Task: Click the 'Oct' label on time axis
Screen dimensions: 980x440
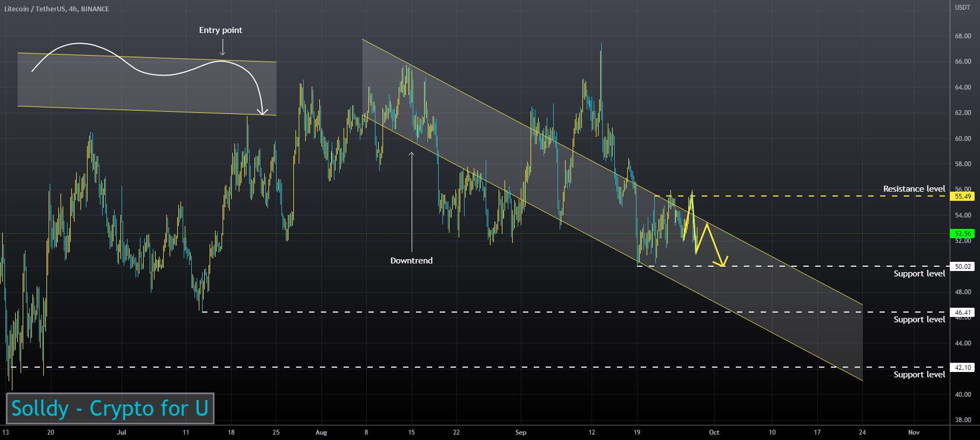Action: click(x=714, y=432)
